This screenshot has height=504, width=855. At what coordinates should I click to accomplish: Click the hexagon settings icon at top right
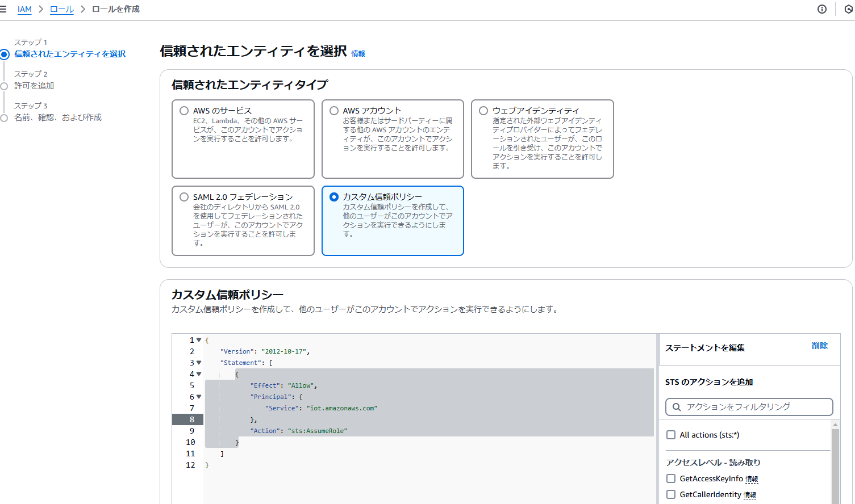click(849, 9)
